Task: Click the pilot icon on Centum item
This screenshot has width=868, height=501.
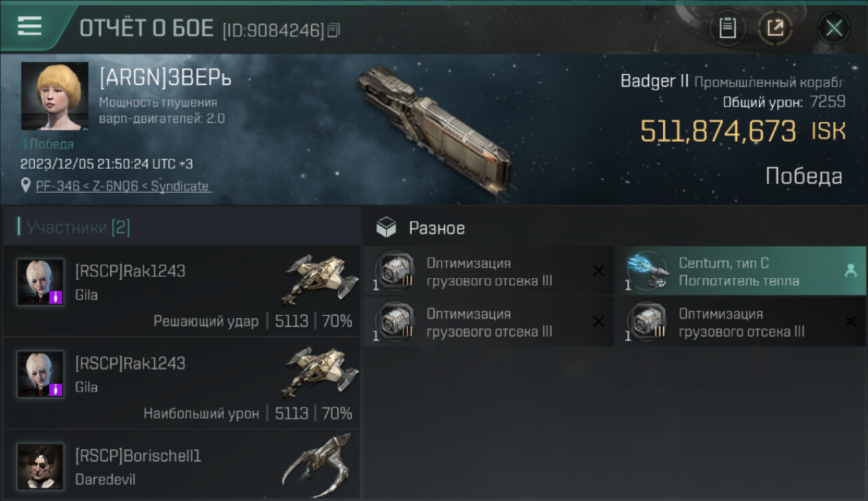Action: click(x=851, y=271)
